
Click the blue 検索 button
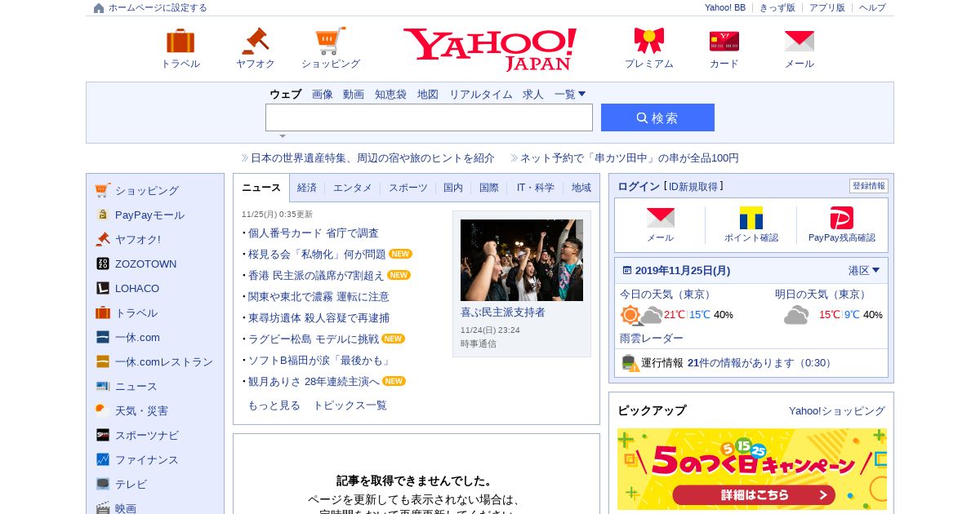tap(657, 117)
